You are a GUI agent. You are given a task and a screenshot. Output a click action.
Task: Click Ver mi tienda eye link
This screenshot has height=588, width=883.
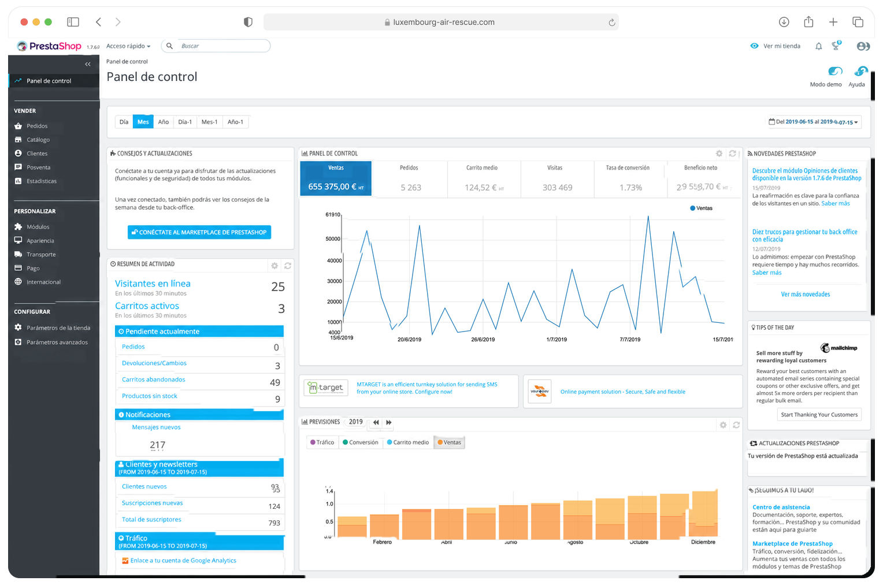[x=776, y=46]
